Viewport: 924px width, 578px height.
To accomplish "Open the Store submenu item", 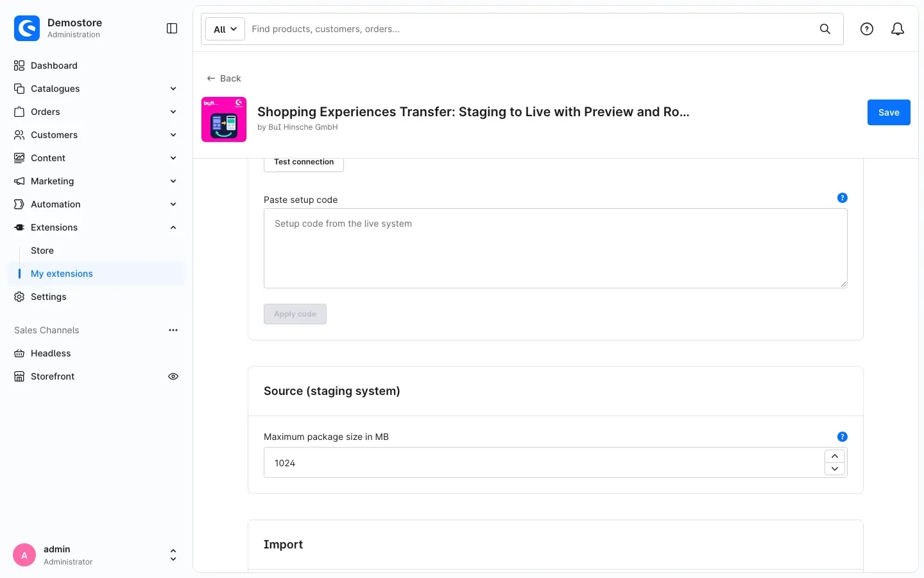I will click(96, 250).
